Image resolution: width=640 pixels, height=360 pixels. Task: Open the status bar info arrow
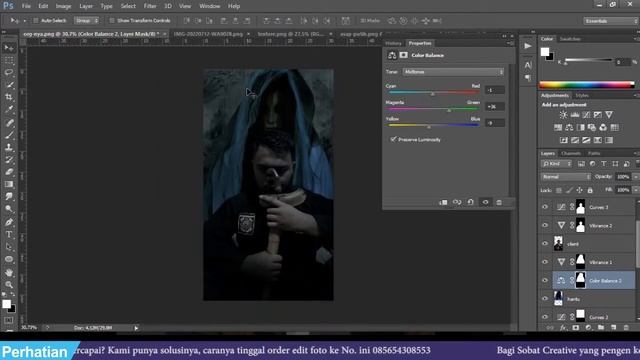136,328
